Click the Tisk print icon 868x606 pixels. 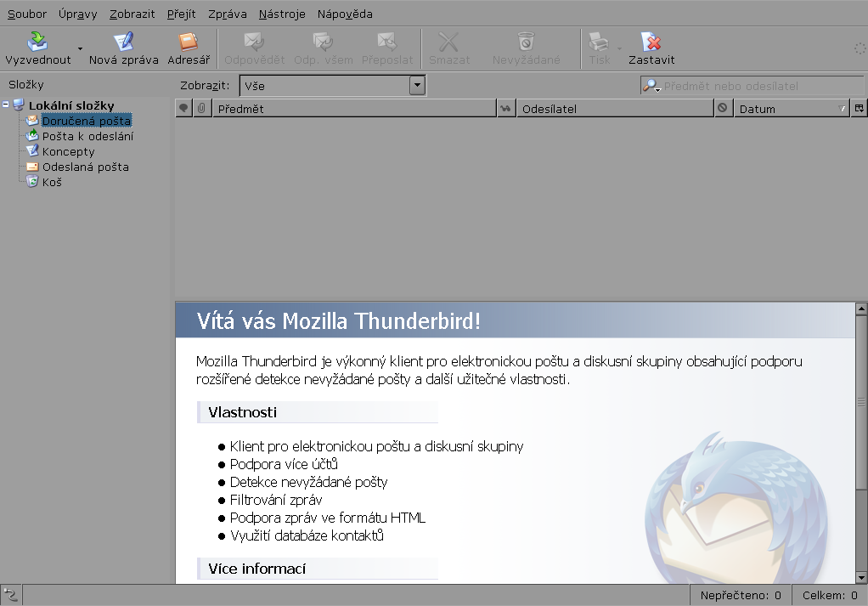click(599, 42)
